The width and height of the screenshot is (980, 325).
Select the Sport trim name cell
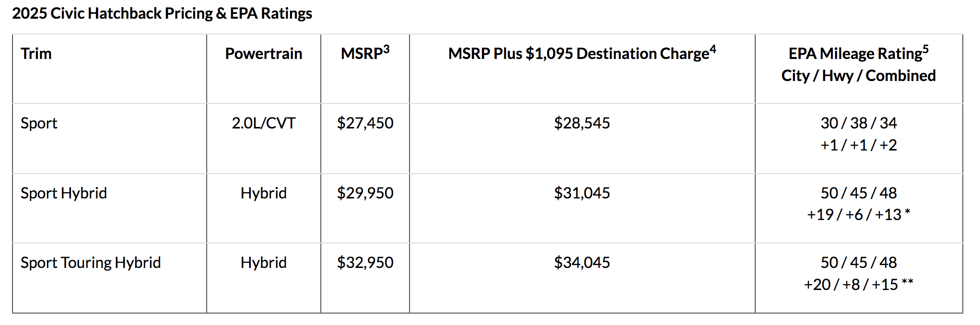click(x=39, y=123)
